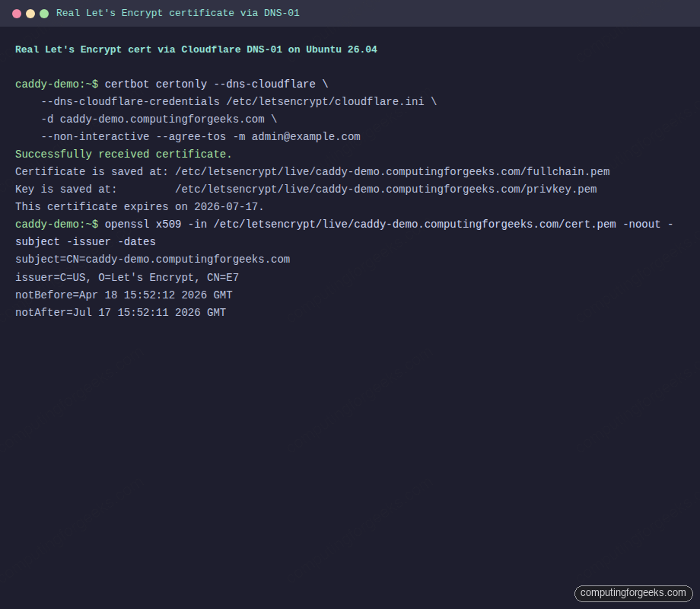Click the computingforgeeks.com badge
Screen dimensions: 700x609
click(632, 593)
